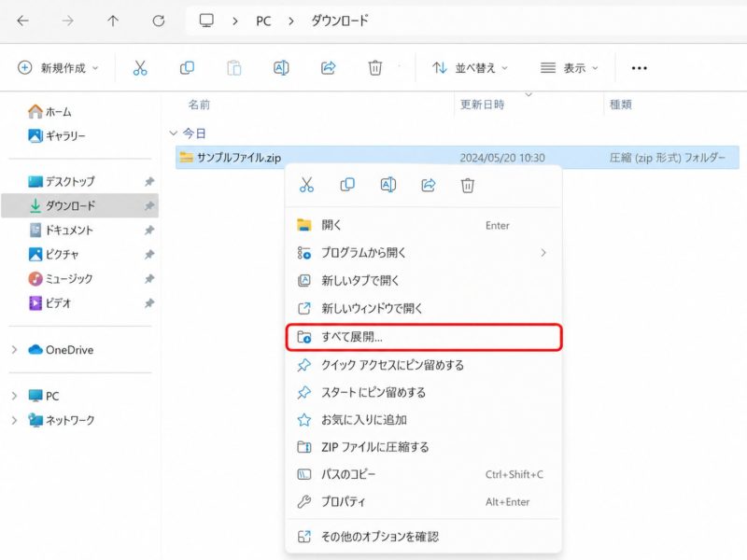Click the 名前 column header

pos(199,105)
